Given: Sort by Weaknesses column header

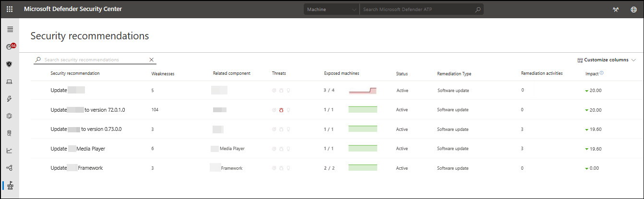Looking at the screenshot, I should coord(163,74).
